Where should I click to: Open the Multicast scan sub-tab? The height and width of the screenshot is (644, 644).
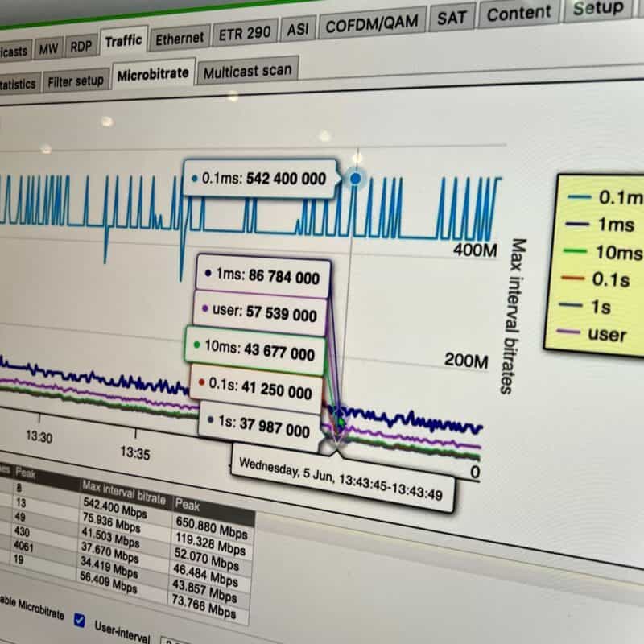pos(248,71)
